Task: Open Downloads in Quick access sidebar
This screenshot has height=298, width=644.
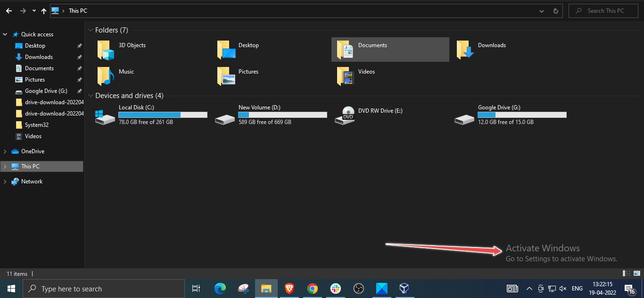Action: click(x=39, y=57)
